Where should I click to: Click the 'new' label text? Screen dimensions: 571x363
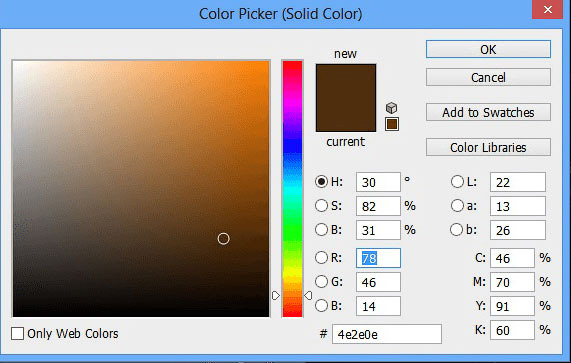(x=345, y=54)
